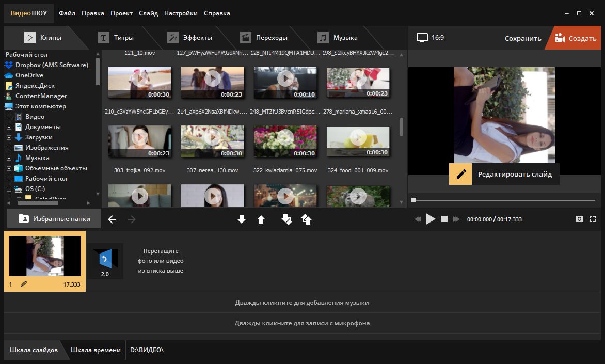Open the 16:9 aspect ratio selector
605x364 pixels.
(x=430, y=38)
